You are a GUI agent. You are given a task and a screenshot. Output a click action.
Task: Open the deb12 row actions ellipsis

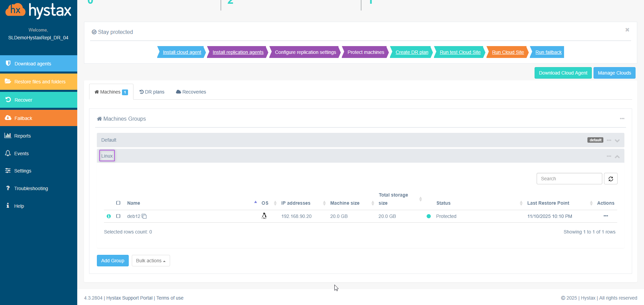605,216
